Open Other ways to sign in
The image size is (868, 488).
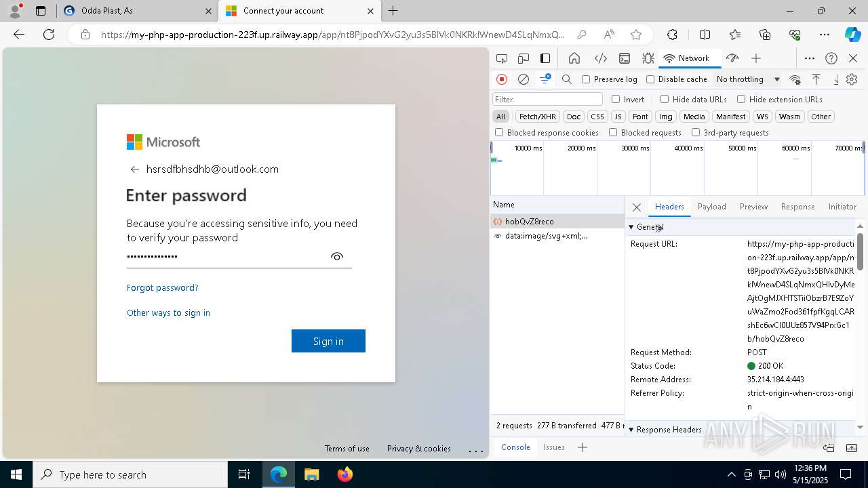pyautogui.click(x=168, y=312)
